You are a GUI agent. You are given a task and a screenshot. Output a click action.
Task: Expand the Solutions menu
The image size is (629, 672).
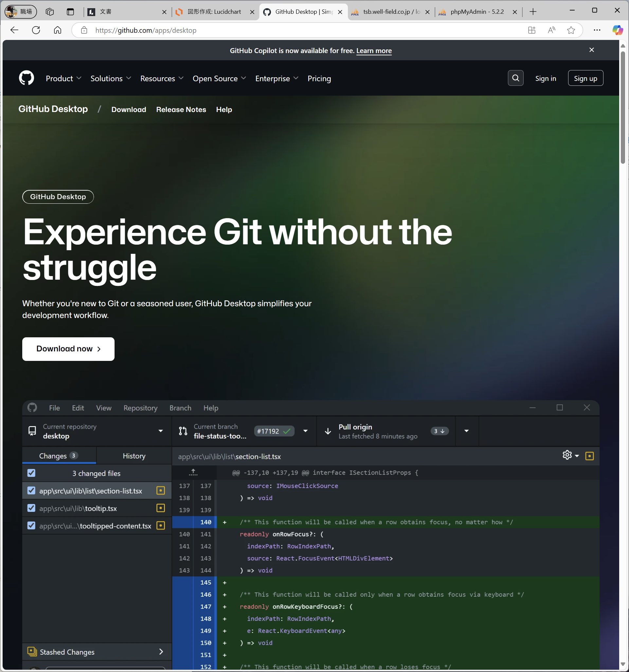pyautogui.click(x=111, y=78)
